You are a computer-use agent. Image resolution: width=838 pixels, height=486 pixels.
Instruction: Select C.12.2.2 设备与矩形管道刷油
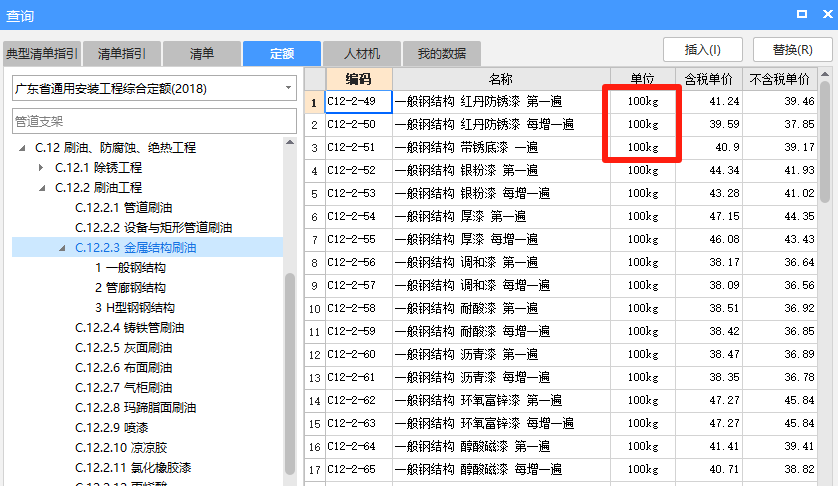point(153,228)
